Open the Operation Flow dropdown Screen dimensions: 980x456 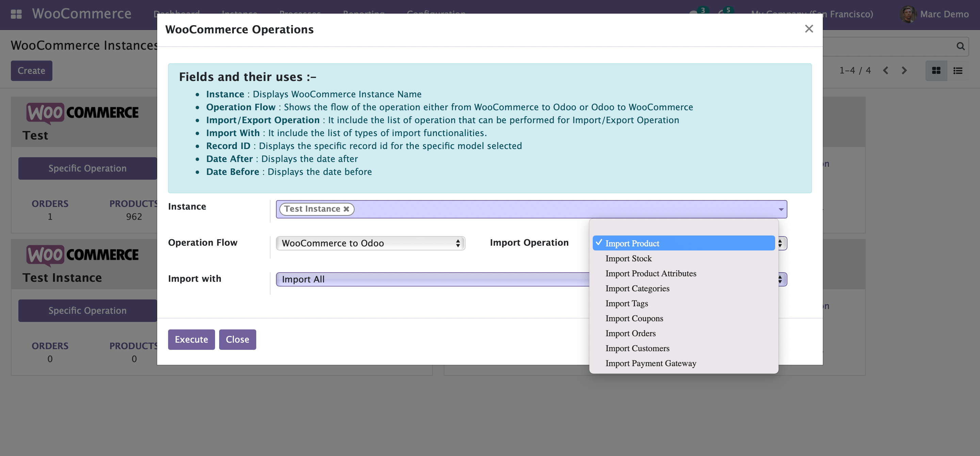[x=370, y=243]
